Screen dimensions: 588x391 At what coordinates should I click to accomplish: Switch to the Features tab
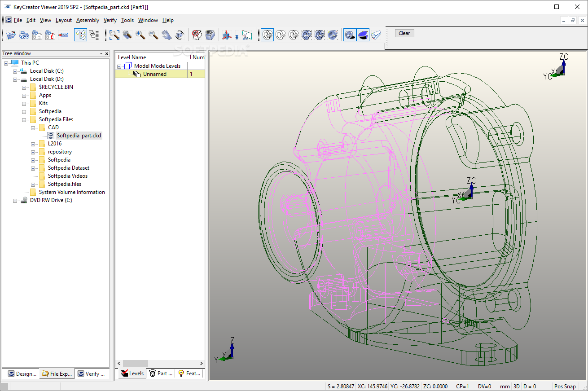[x=189, y=373]
